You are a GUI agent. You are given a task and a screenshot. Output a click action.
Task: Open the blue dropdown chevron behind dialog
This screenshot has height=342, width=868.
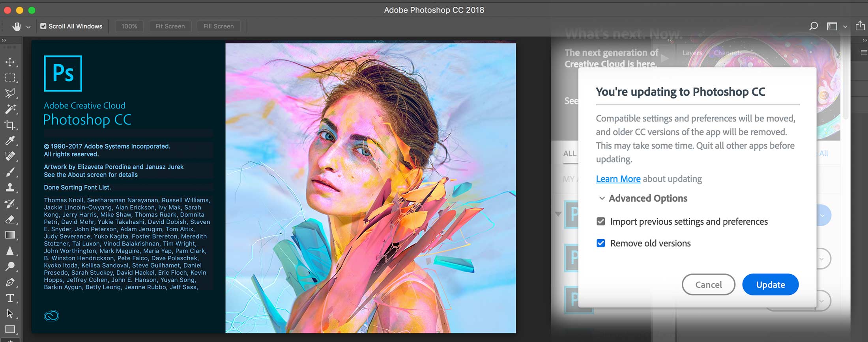coord(822,216)
